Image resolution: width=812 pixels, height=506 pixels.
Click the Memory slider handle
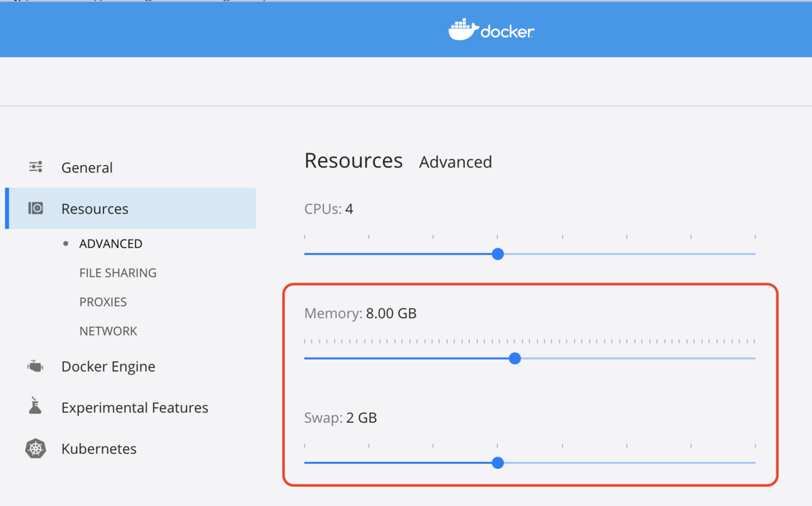point(515,358)
